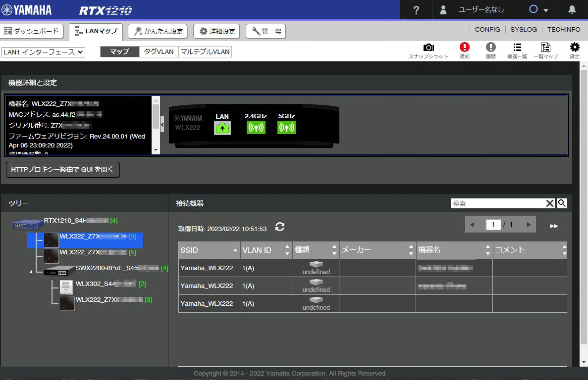This screenshot has height=380, width=588.
Task: View the 履歴 (history) panel
Action: [x=490, y=49]
